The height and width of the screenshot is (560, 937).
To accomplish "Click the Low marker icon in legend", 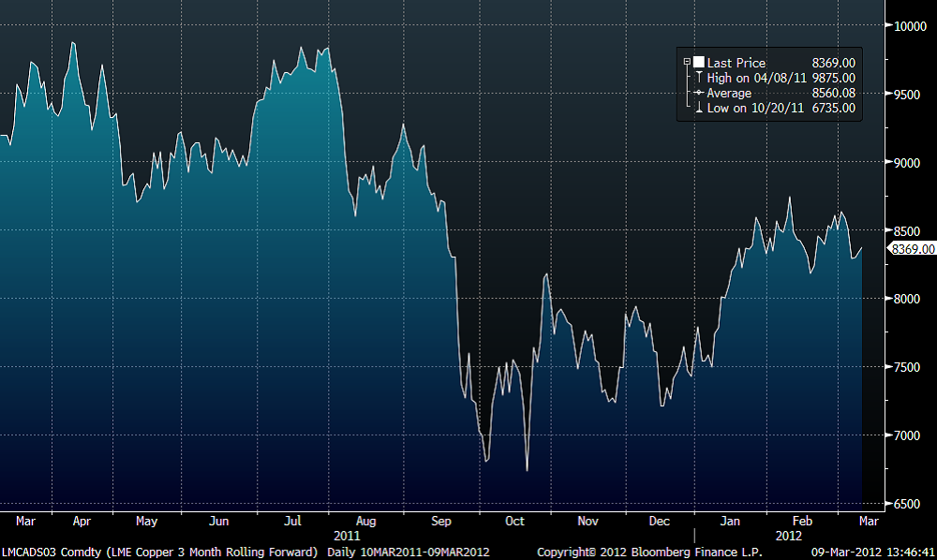I will point(698,109).
